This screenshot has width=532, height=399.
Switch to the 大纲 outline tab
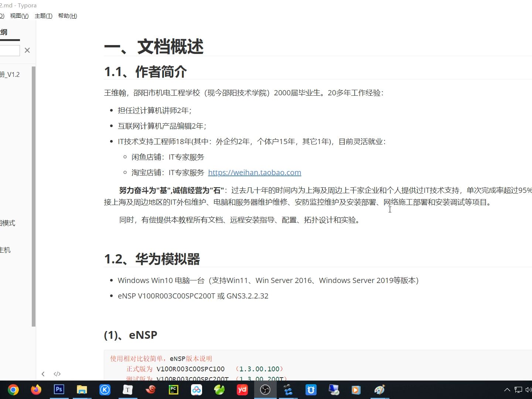(x=3, y=32)
